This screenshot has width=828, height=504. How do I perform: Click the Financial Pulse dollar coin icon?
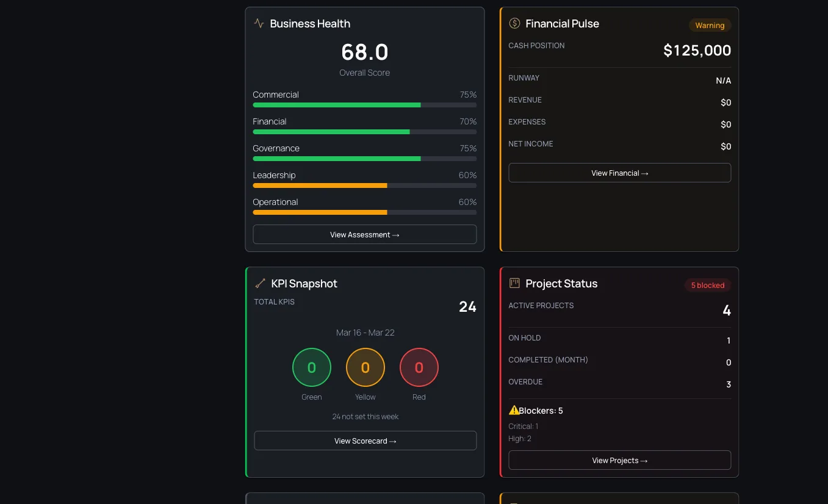[x=514, y=23]
